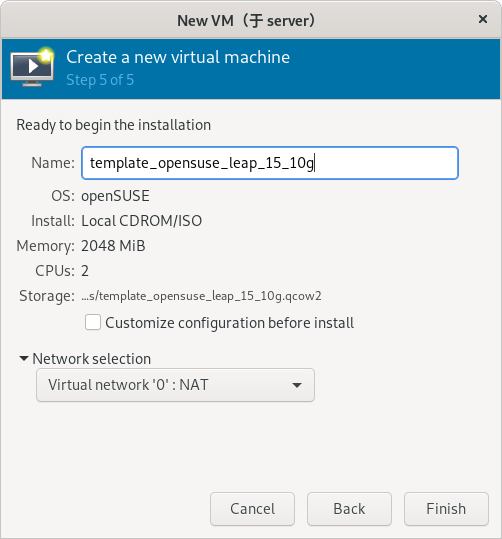Focus the VM Name text field
Screen dimensions: 502x539
point(270,163)
